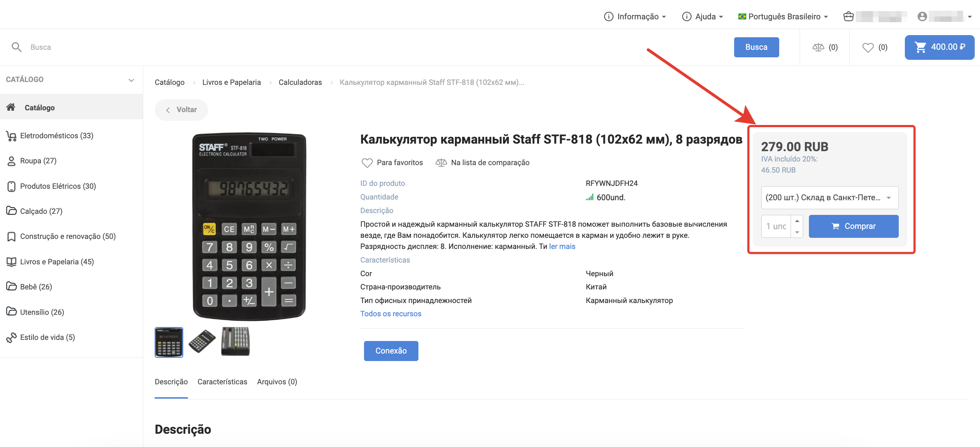The height and width of the screenshot is (447, 980).
Task: Open the favorites heart icon in header
Action: pos(867,48)
